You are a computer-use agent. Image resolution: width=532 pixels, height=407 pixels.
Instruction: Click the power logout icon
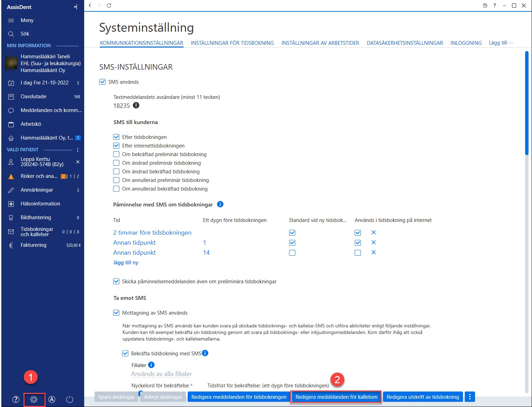click(70, 399)
